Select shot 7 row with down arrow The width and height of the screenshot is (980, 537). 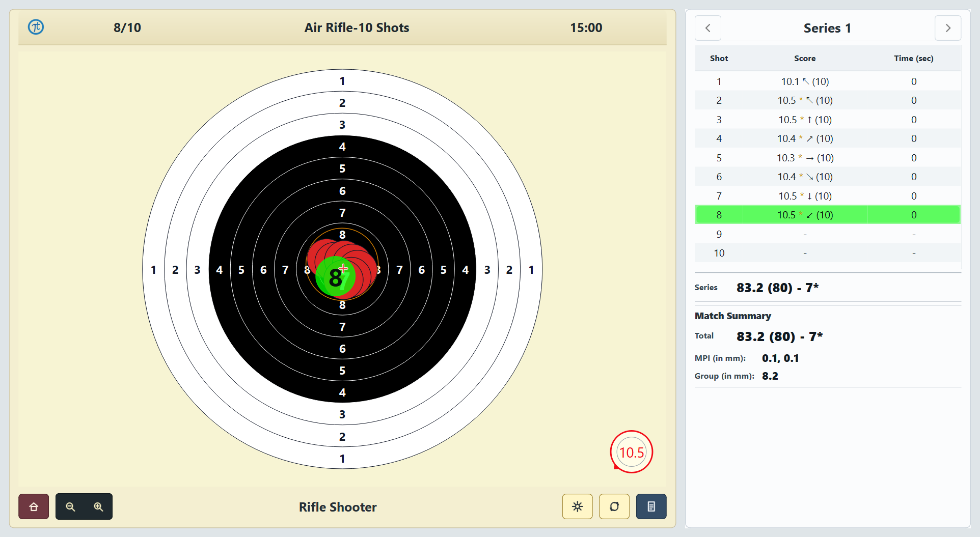(828, 196)
